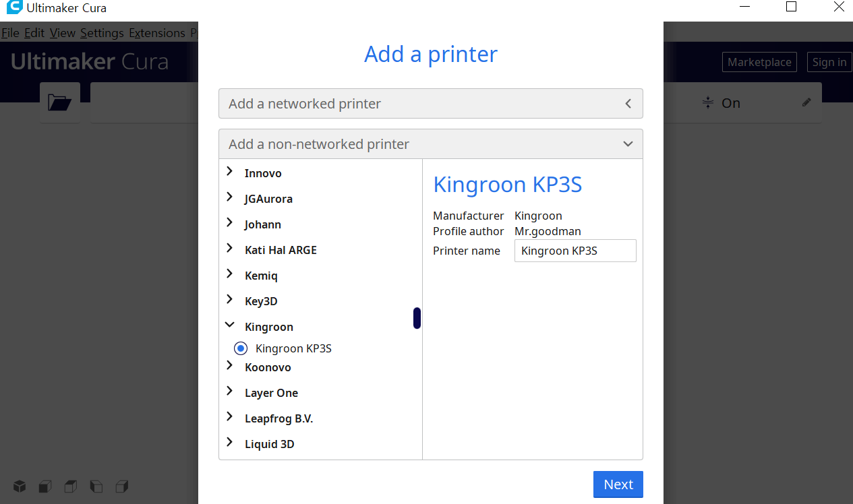Expand the Liquid 3D group
The height and width of the screenshot is (504, 853).
tap(230, 443)
